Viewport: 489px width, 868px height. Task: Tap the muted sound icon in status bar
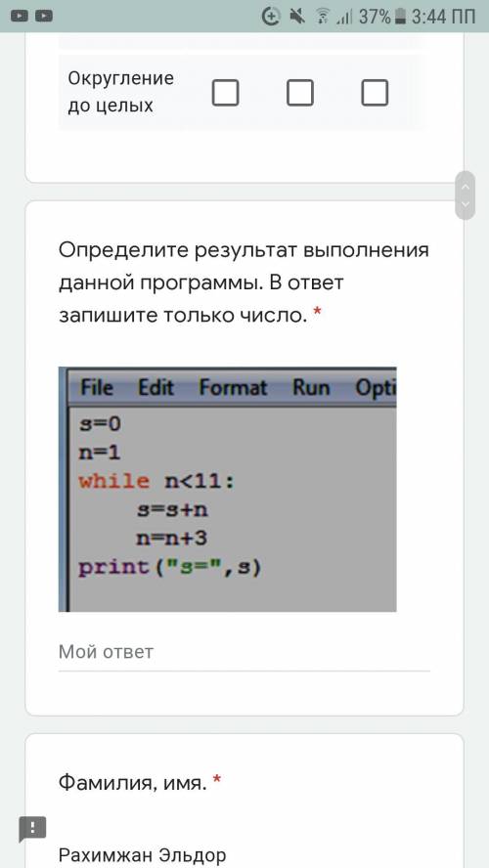(297, 17)
